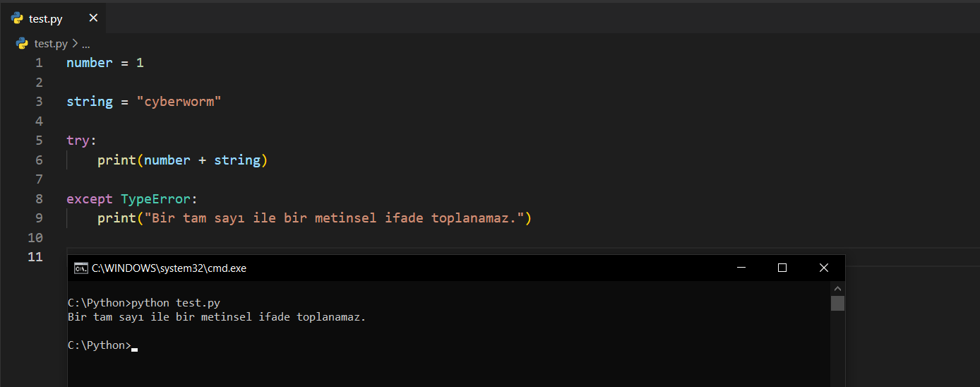The width and height of the screenshot is (980, 387).
Task: Click the breadcrumb chevron separator
Action: tap(75, 43)
